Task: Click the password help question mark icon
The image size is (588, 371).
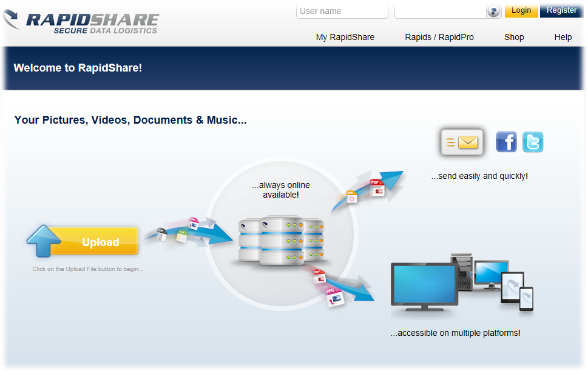Action: point(493,12)
